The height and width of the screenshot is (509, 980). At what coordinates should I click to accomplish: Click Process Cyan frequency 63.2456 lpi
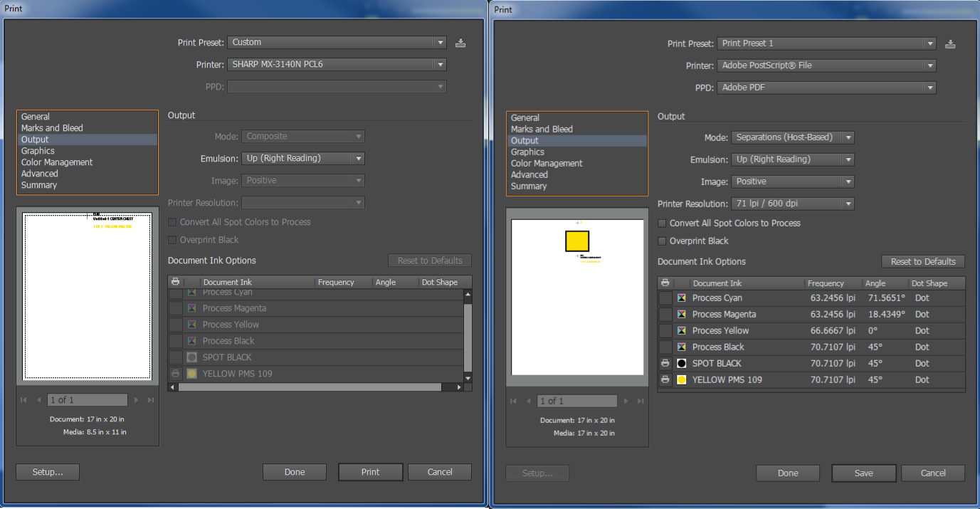click(833, 298)
